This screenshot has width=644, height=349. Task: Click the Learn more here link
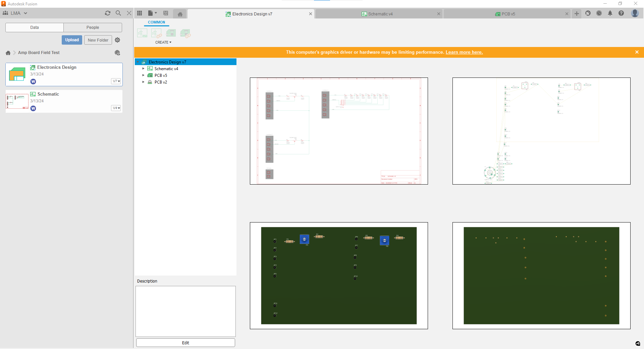pyautogui.click(x=464, y=52)
